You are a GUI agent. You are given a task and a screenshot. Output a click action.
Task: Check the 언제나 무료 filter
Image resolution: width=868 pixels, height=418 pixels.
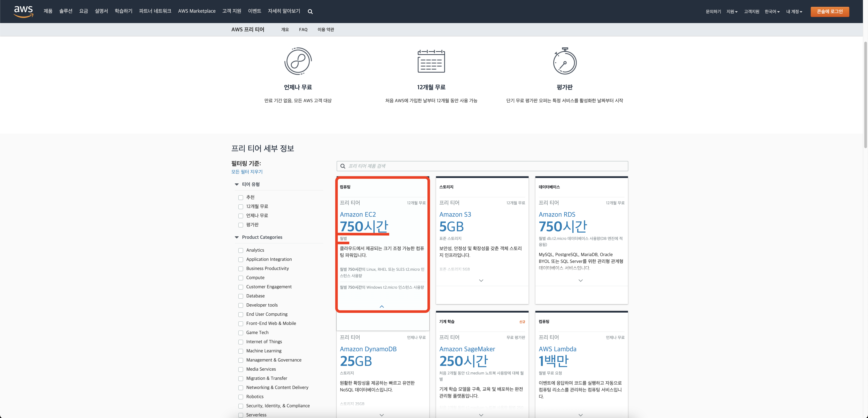click(x=241, y=216)
